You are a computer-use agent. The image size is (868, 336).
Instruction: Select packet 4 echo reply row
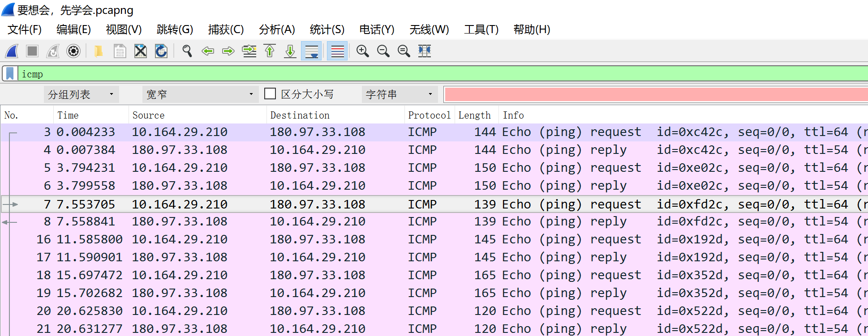pos(434,150)
